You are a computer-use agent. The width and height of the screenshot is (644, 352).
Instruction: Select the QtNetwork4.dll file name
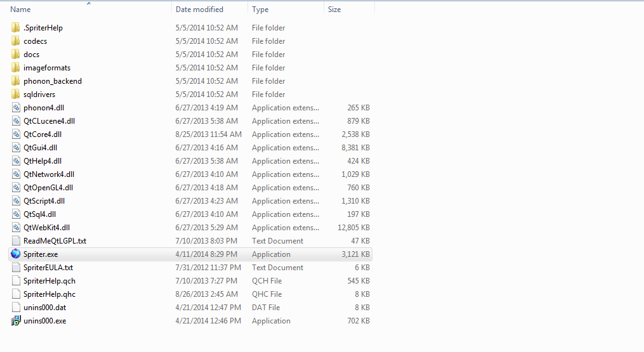click(x=49, y=174)
